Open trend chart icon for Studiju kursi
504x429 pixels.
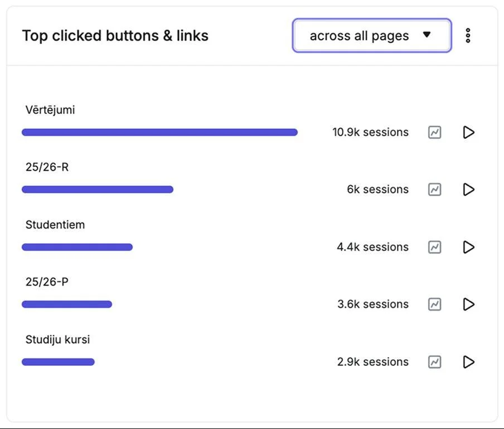pos(434,362)
